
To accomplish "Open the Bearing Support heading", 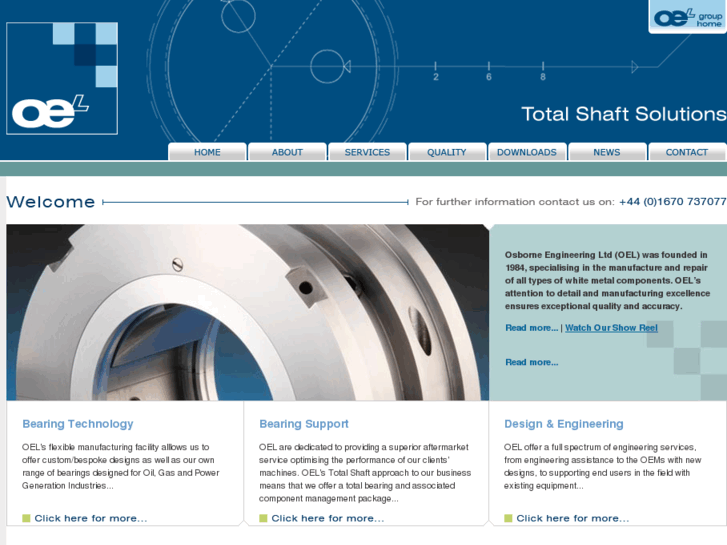I will 304,424.
